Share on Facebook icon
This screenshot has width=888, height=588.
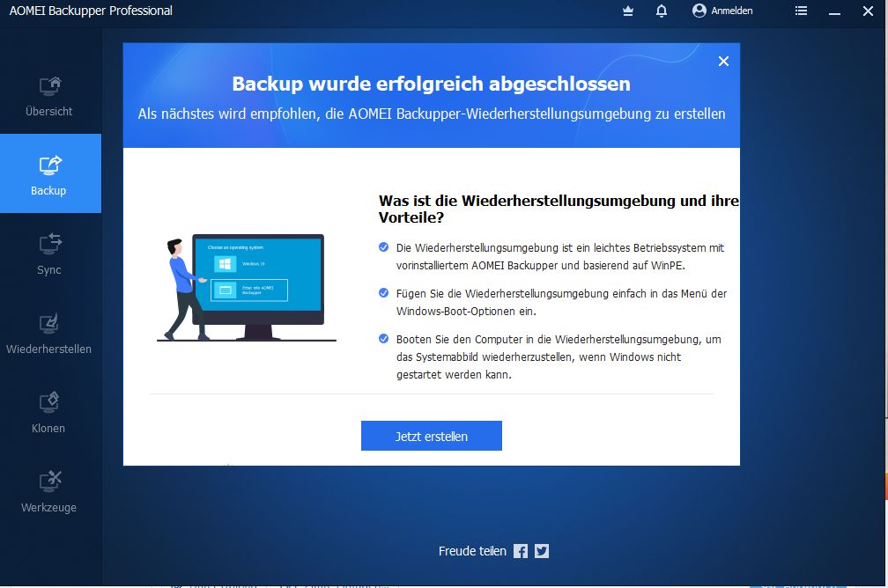521,551
